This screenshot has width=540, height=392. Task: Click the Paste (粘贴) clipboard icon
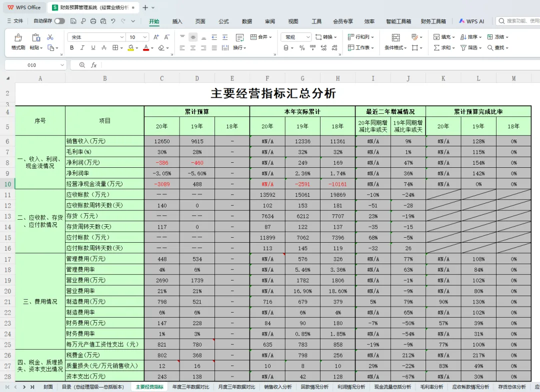tap(36, 37)
